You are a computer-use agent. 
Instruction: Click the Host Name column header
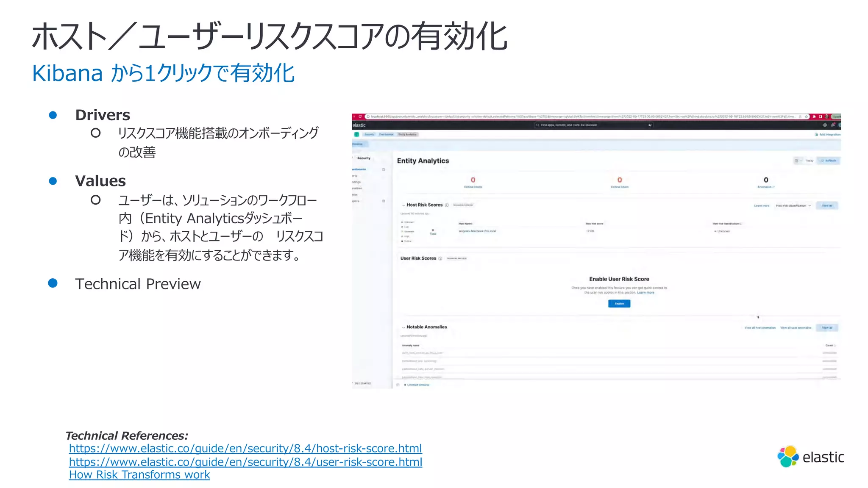[x=465, y=224]
